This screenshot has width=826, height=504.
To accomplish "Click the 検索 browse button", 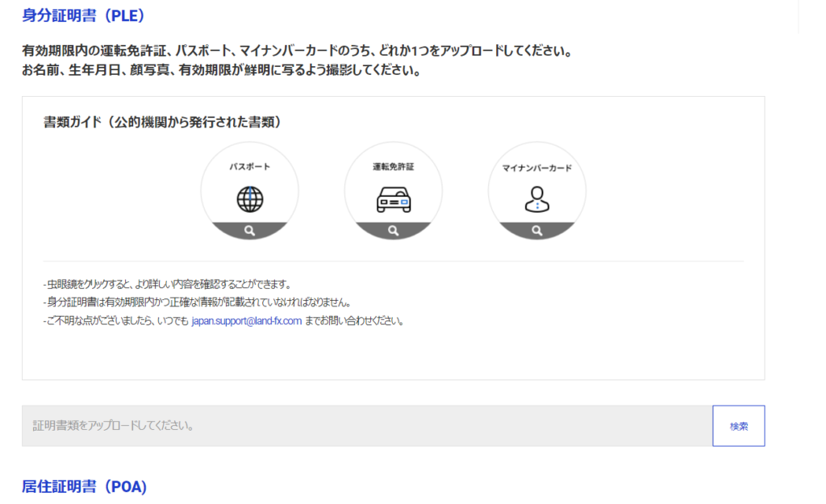I will (x=739, y=426).
